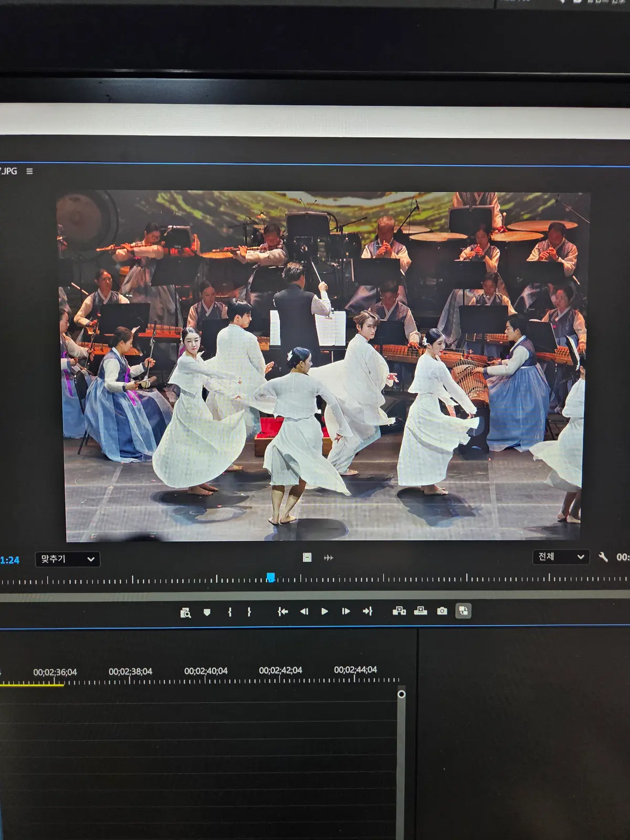Viewport: 630px width, 840px height.
Task: Jump to the Out point
Action: click(x=367, y=611)
